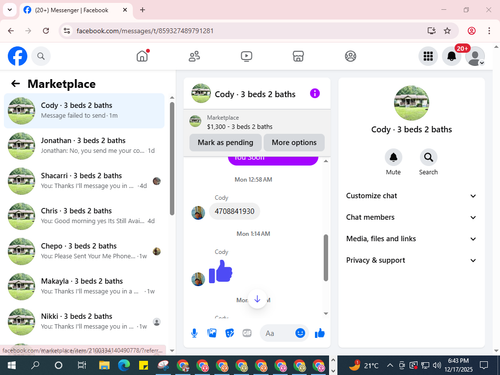This screenshot has width=500, height=375.
Task: Open Sticky Notes from the taskbar
Action: (143, 365)
